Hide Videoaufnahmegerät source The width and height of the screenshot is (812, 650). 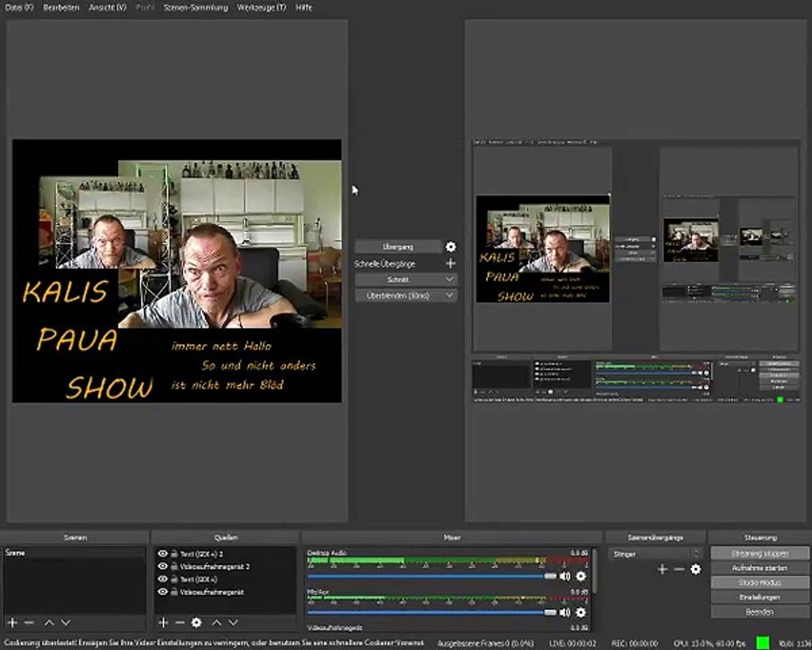pyautogui.click(x=162, y=591)
